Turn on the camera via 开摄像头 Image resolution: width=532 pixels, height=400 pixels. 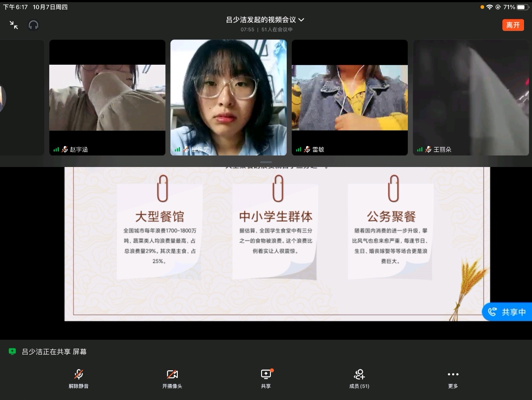pyautogui.click(x=172, y=379)
